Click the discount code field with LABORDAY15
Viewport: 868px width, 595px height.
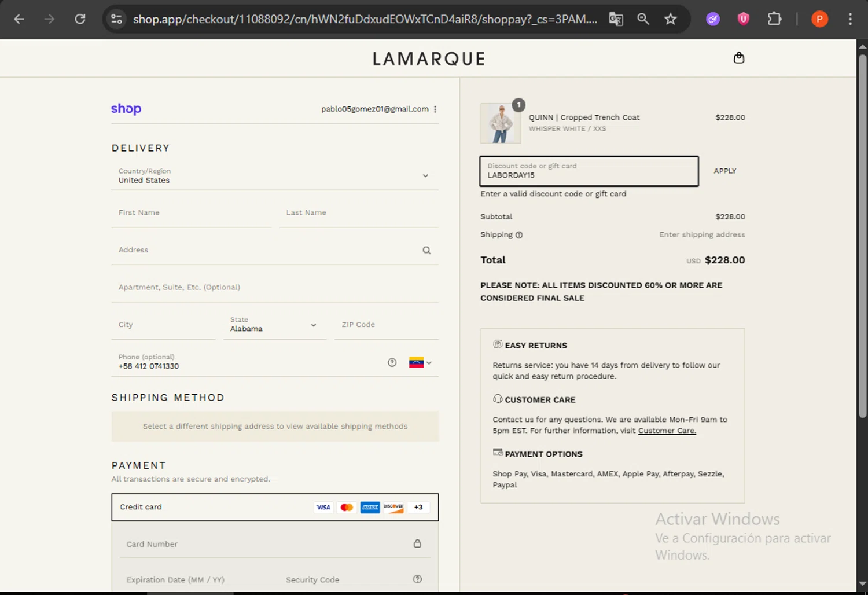[589, 171]
